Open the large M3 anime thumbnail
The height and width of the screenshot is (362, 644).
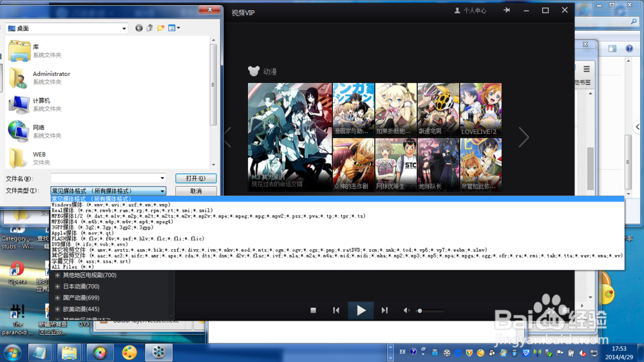click(290, 137)
